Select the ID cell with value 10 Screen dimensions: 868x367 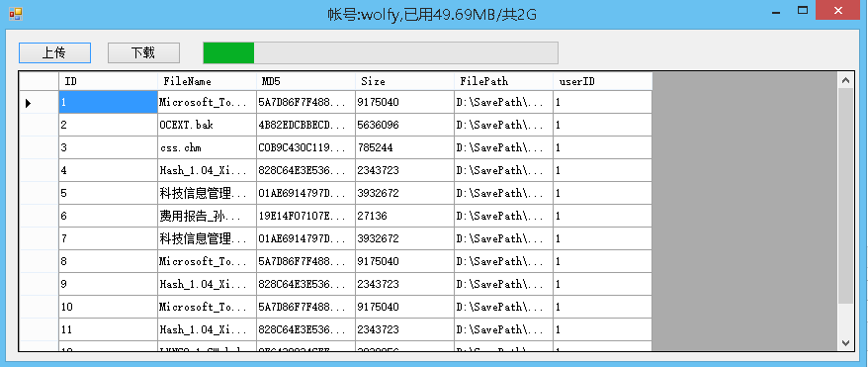pyautogui.click(x=108, y=307)
